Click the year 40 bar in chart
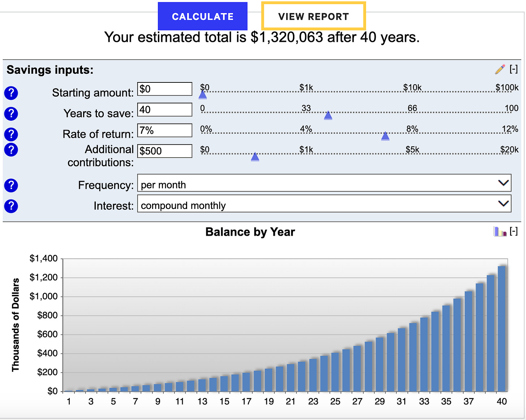The height and width of the screenshot is (420, 526). coord(502,329)
